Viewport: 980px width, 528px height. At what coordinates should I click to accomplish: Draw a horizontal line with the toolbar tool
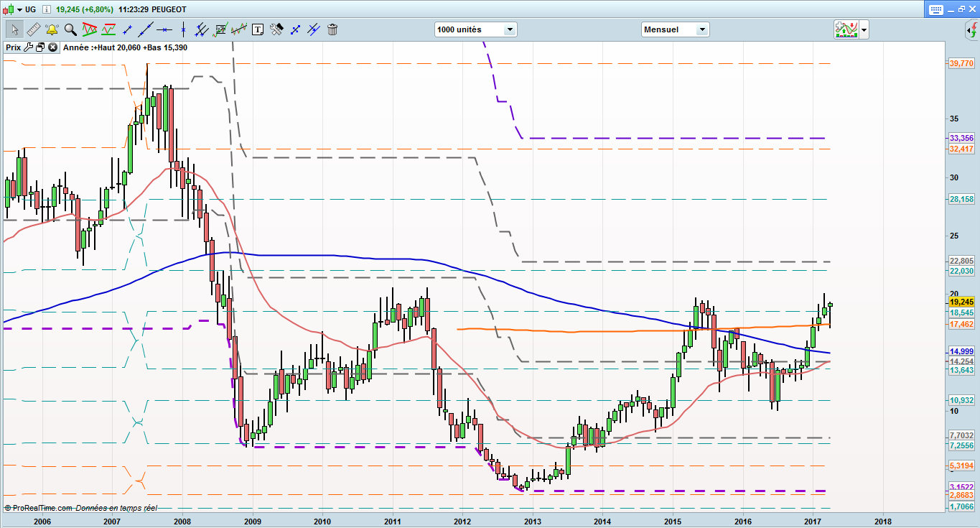[x=165, y=29]
